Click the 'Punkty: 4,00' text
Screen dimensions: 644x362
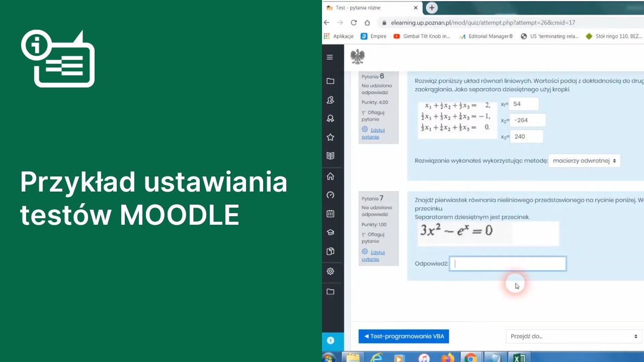click(375, 102)
